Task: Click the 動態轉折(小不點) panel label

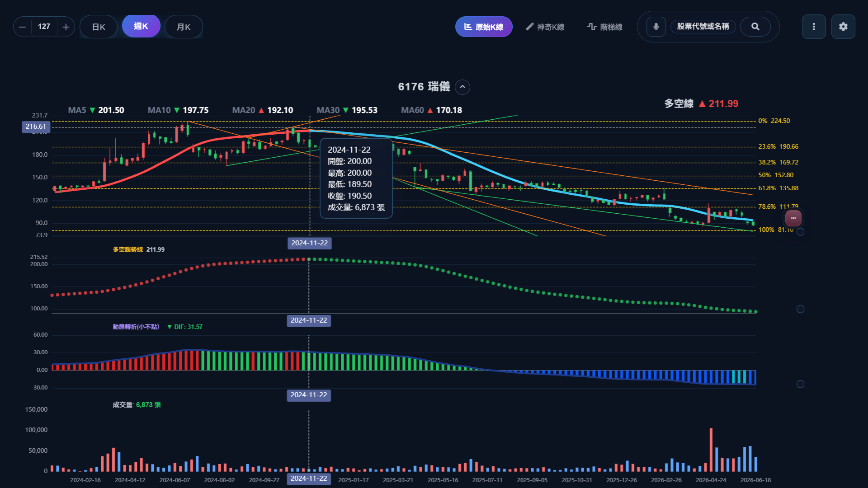Action: [136, 327]
